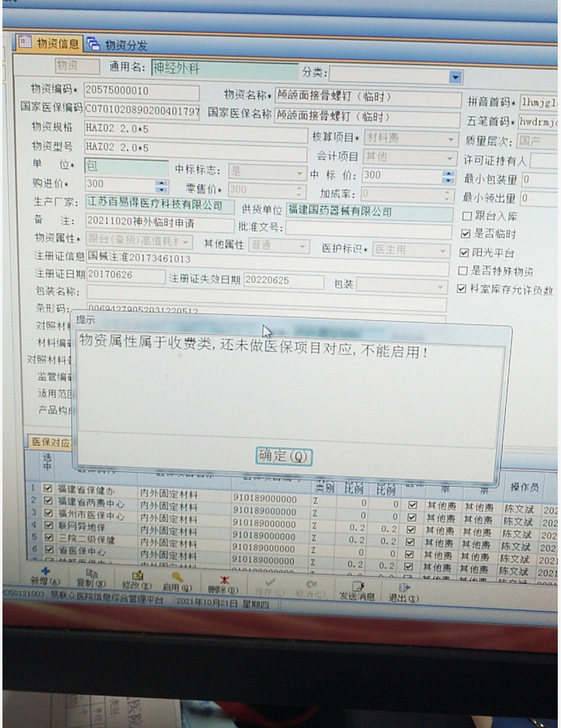Switch to the 物资分发 tab
The image size is (561, 728).
tap(117, 45)
